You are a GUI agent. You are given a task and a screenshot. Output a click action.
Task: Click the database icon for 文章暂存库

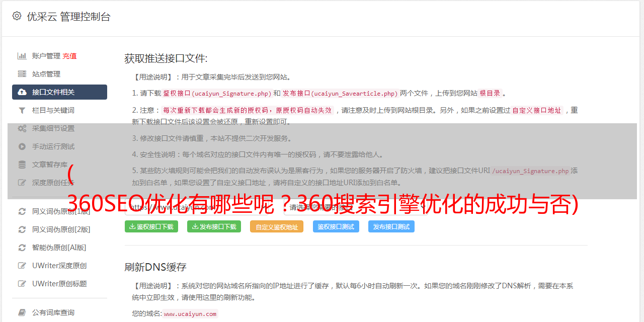22,165
